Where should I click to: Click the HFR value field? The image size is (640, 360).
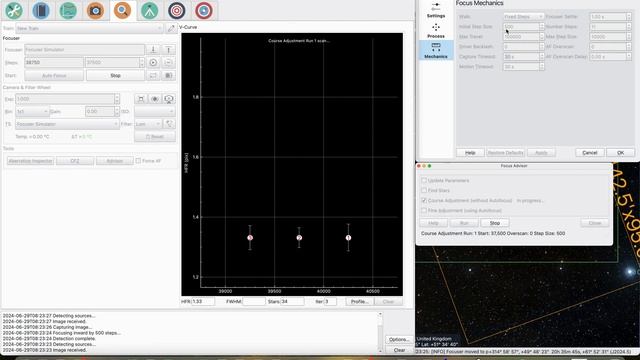coord(203,302)
